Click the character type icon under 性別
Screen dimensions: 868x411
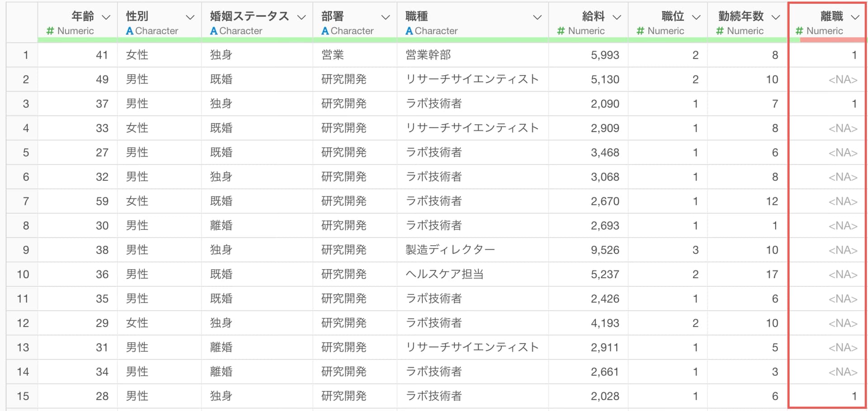(x=129, y=31)
